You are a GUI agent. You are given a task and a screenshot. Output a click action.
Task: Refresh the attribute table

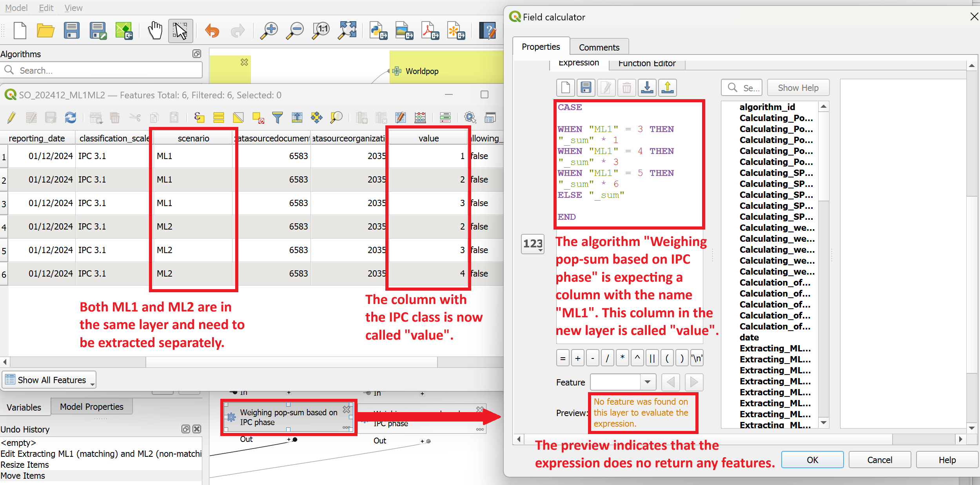(x=71, y=118)
